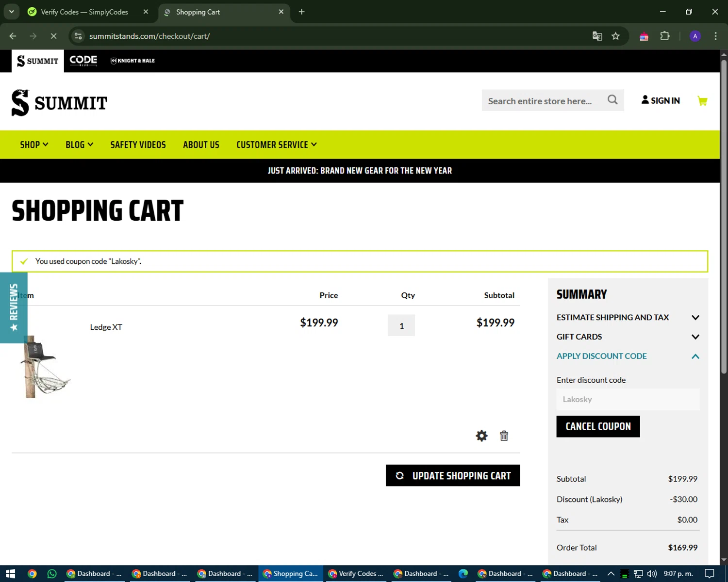Open the Knight & Hale brand site
The width and height of the screenshot is (728, 582).
click(x=132, y=61)
